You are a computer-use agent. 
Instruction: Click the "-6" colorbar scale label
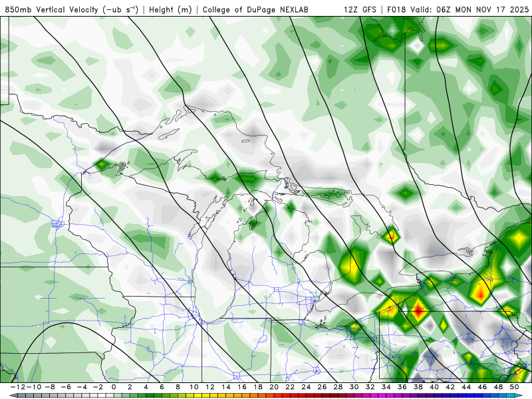tap(66, 387)
